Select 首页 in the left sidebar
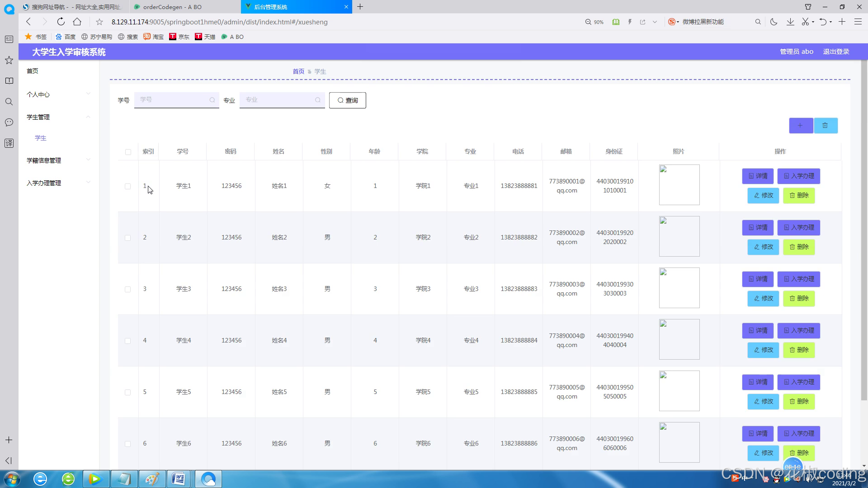The image size is (868, 488). [33, 71]
